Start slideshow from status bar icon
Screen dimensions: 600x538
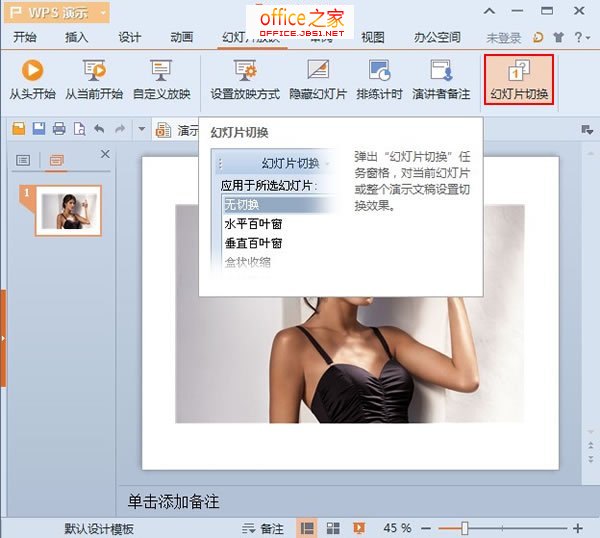[359, 528]
